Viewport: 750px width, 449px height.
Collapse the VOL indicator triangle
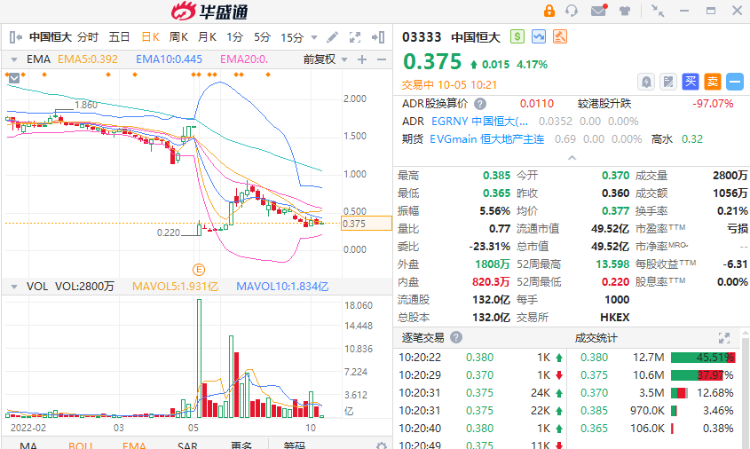click(x=14, y=286)
